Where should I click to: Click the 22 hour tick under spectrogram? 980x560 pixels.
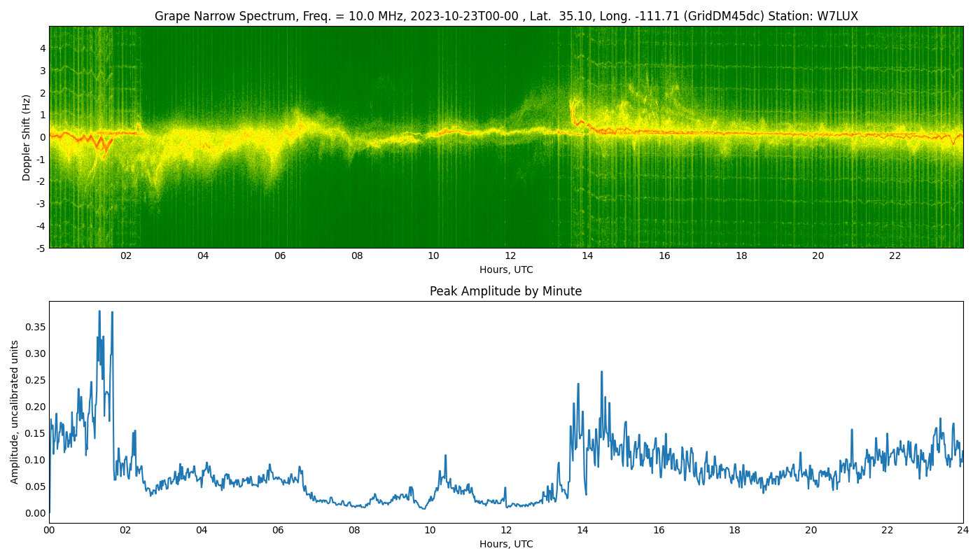point(895,255)
